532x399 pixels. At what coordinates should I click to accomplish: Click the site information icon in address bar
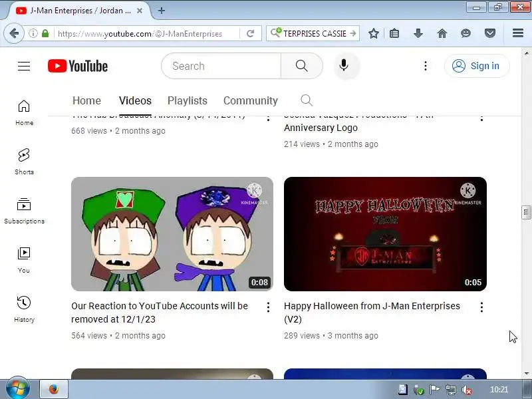(33, 33)
